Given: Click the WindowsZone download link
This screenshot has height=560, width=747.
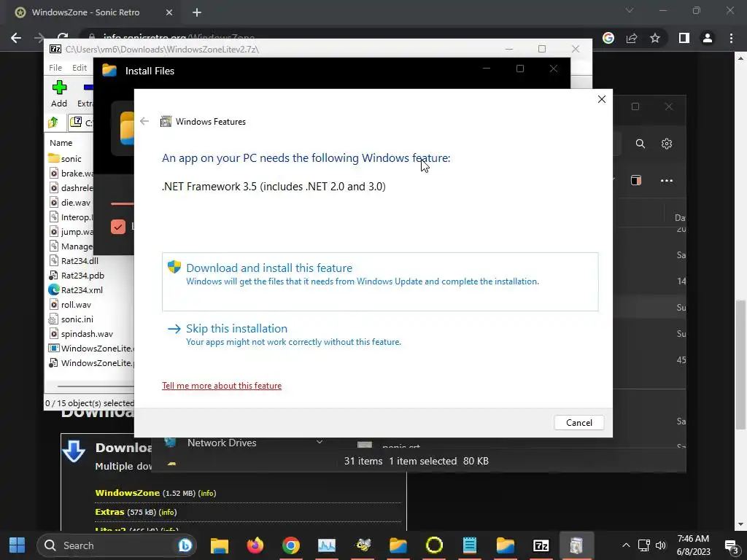Looking at the screenshot, I should click(x=127, y=493).
